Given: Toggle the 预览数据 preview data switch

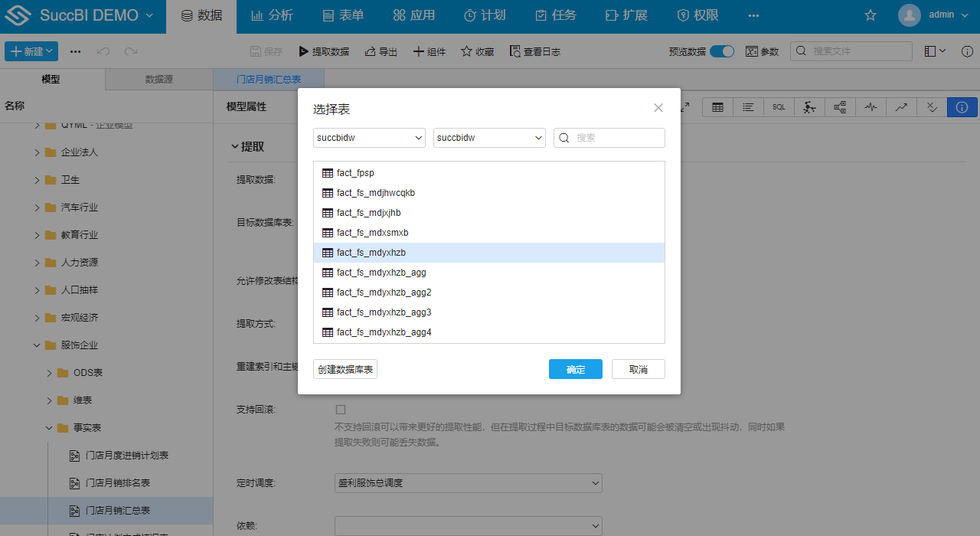Looking at the screenshot, I should click(x=721, y=51).
